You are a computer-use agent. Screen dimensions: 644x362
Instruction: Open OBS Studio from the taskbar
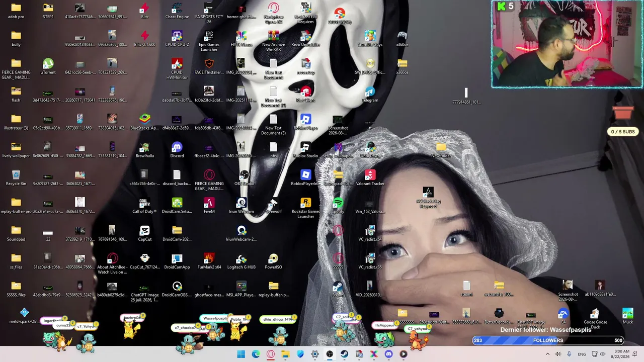click(330, 354)
